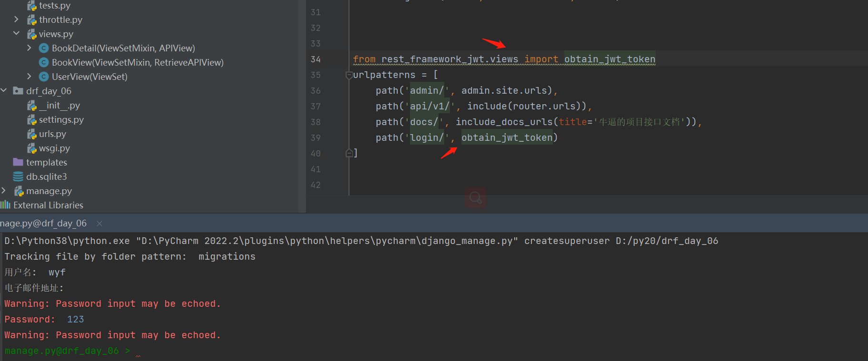Click the BookDetail class icon
This screenshot has width=868, height=361.
(44, 48)
